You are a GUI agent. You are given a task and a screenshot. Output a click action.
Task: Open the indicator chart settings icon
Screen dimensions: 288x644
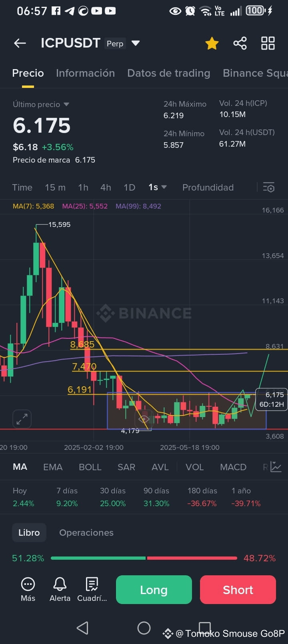click(276, 467)
